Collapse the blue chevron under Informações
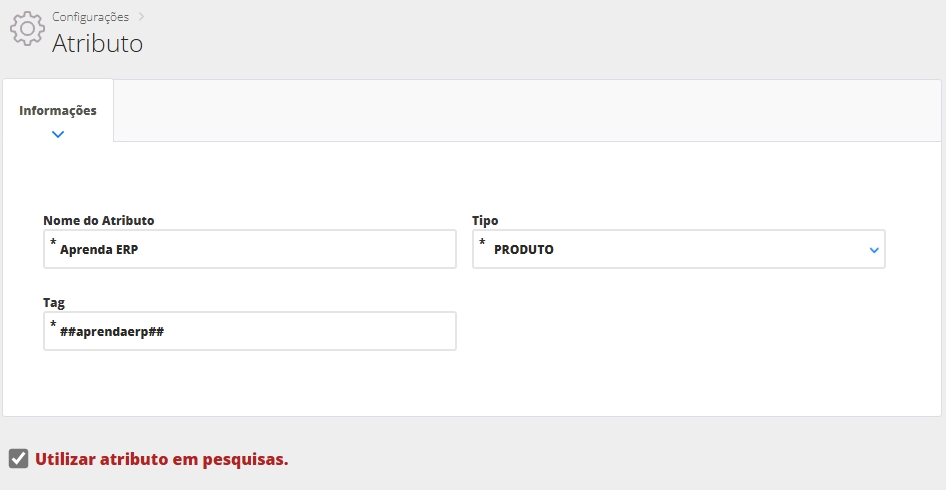Viewport: 946px width, 490px height. tap(58, 134)
